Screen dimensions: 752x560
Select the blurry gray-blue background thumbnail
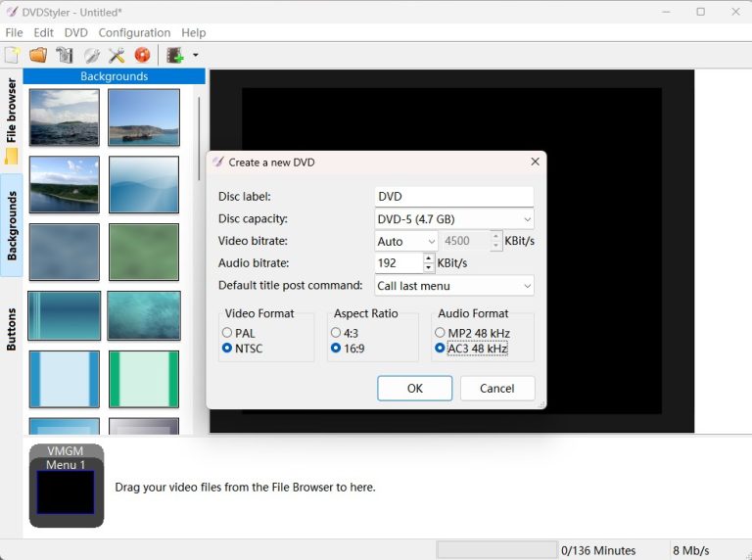[x=65, y=253]
